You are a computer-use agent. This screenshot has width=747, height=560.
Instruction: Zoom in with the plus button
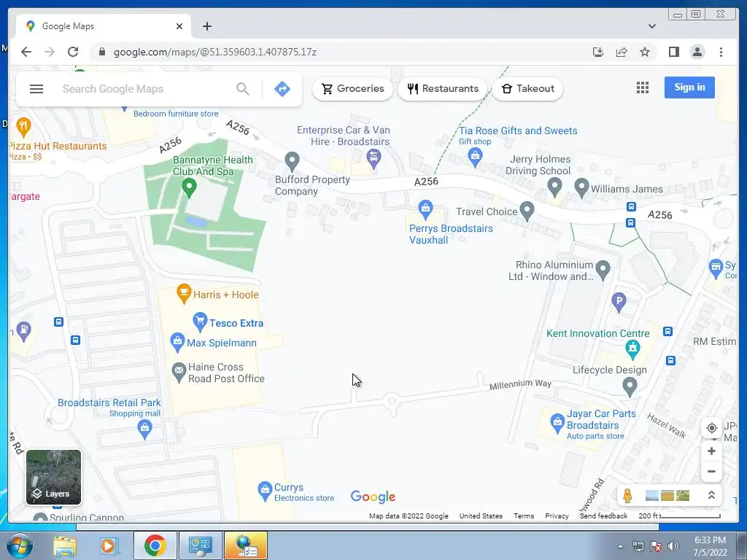(x=711, y=451)
